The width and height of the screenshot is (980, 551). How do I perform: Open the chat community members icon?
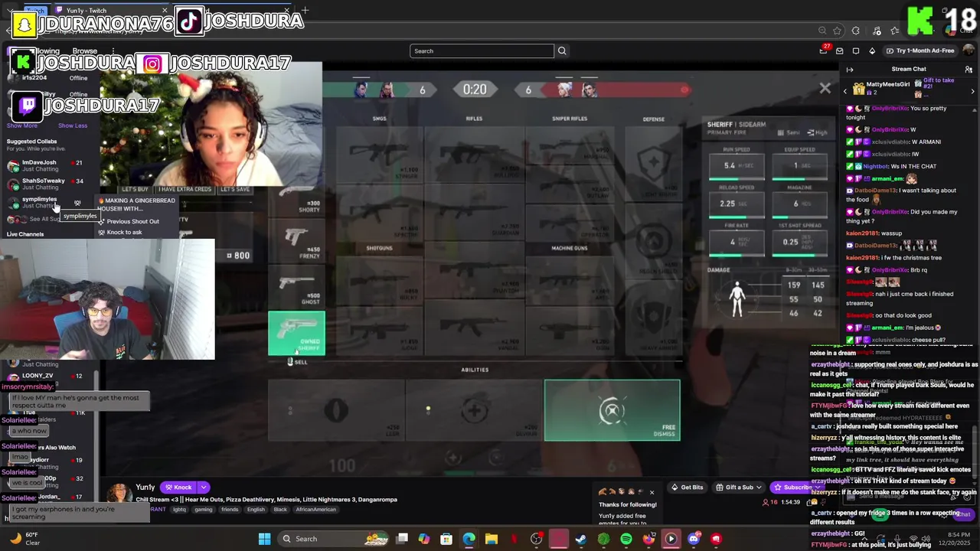969,69
